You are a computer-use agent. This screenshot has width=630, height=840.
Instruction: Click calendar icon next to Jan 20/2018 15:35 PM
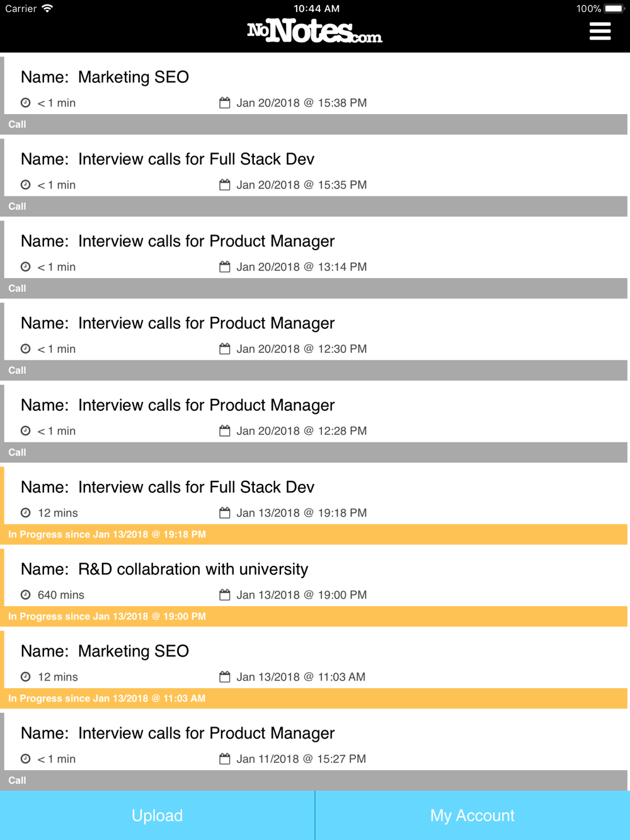(224, 185)
